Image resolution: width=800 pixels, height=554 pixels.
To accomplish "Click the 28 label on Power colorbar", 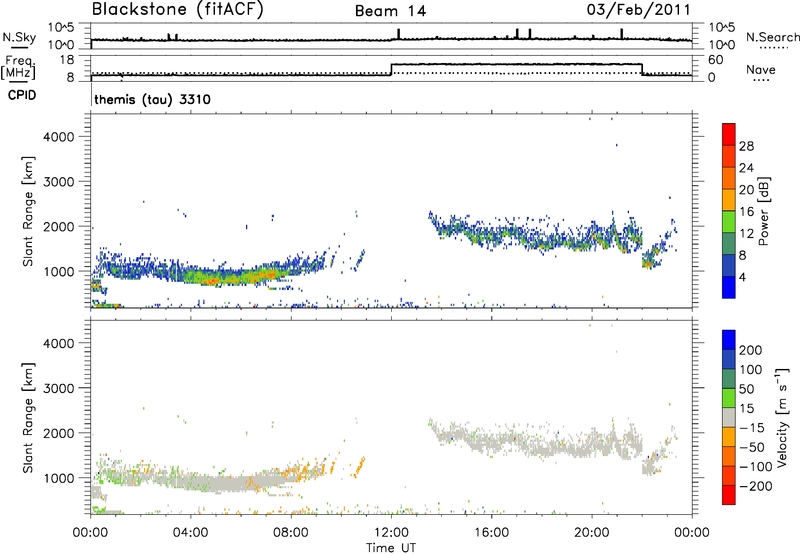I will (x=746, y=146).
